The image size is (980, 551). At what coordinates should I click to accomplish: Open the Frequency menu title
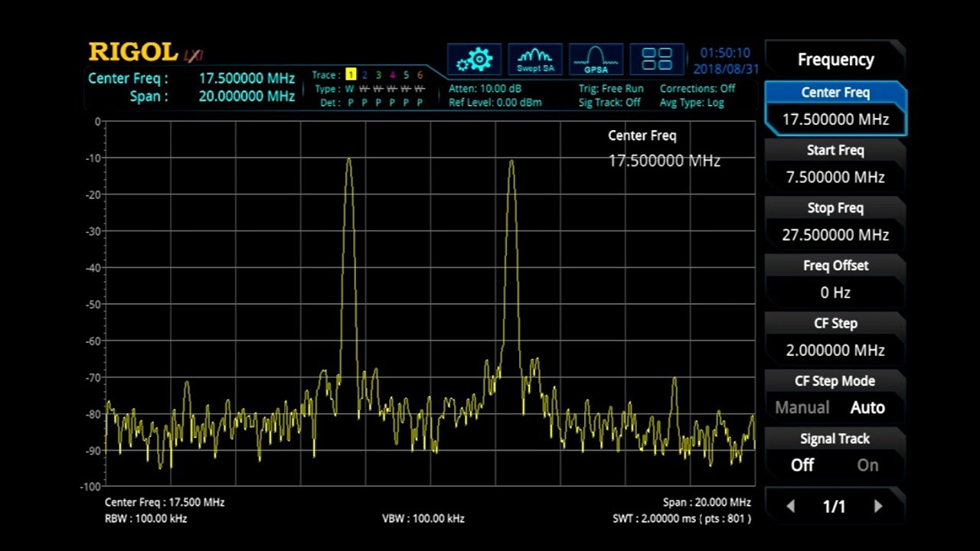coord(835,60)
